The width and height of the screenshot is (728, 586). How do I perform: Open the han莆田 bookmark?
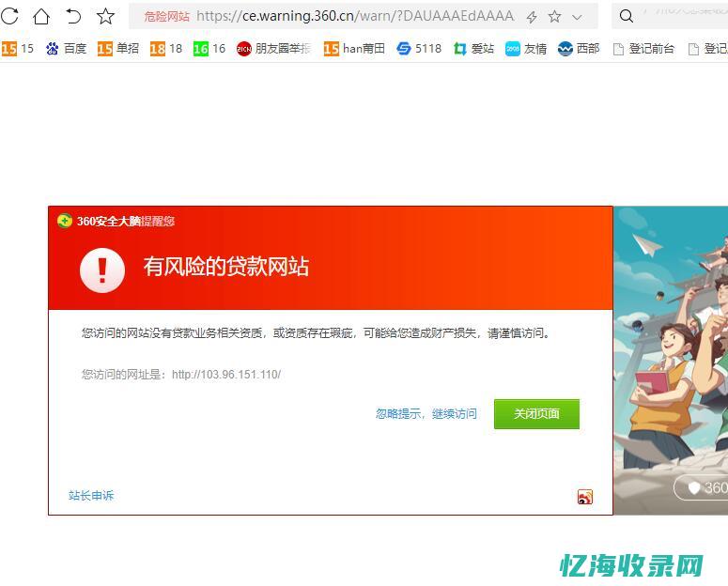(354, 48)
